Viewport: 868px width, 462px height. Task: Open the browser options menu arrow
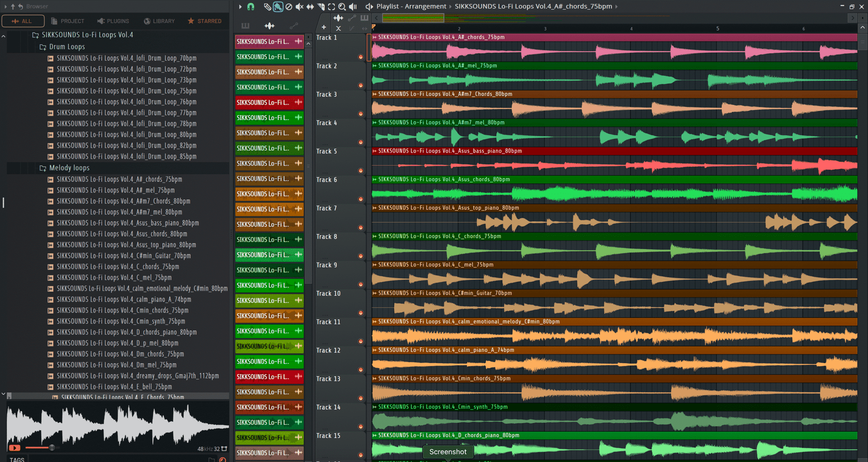(x=6, y=7)
